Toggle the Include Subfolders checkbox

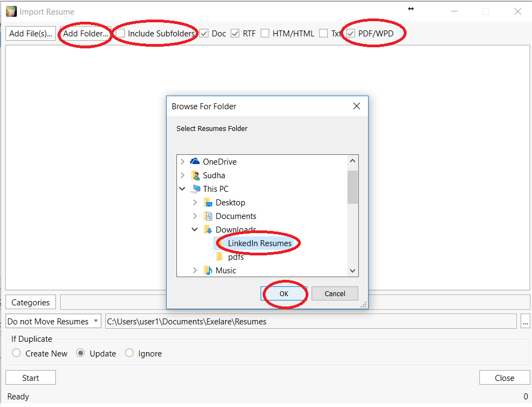coord(121,33)
